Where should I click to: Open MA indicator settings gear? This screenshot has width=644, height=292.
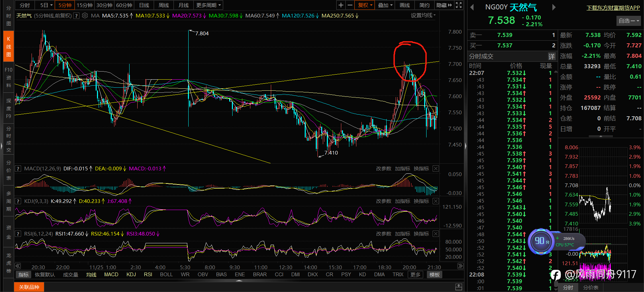(x=85, y=15)
